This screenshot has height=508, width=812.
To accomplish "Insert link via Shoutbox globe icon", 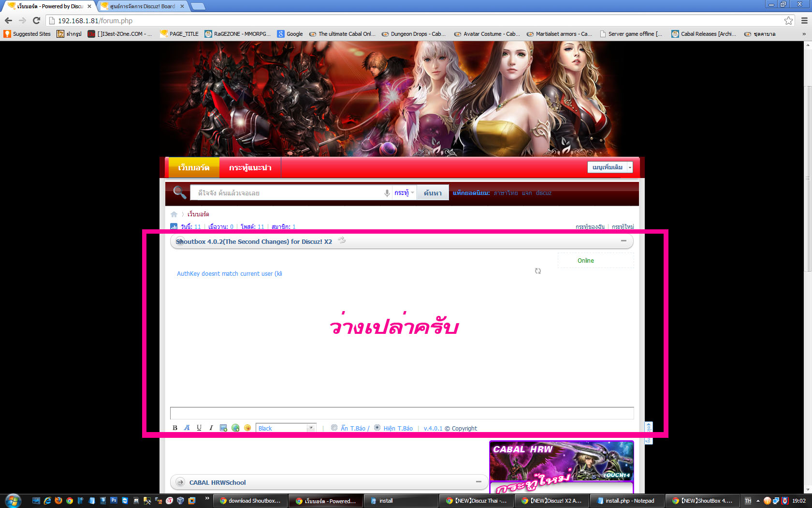I will click(x=235, y=428).
